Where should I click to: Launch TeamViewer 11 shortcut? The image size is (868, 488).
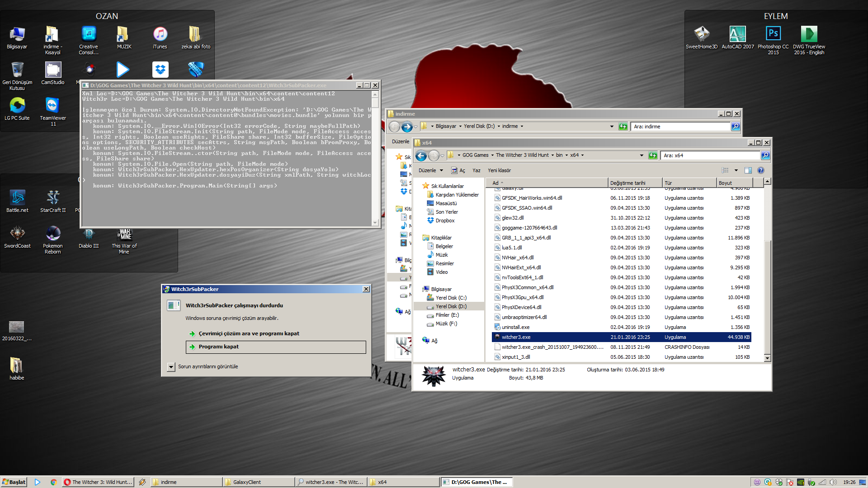[53, 112]
